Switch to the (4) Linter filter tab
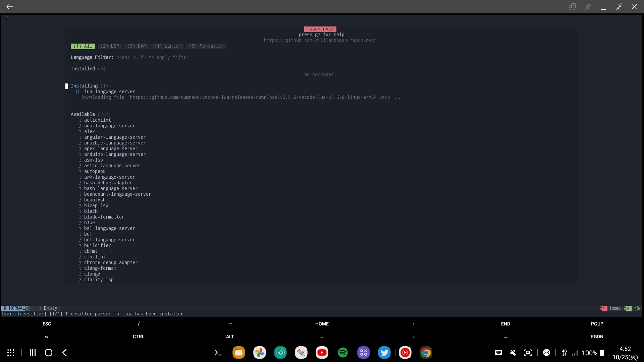The width and height of the screenshot is (644, 362). coord(167,46)
